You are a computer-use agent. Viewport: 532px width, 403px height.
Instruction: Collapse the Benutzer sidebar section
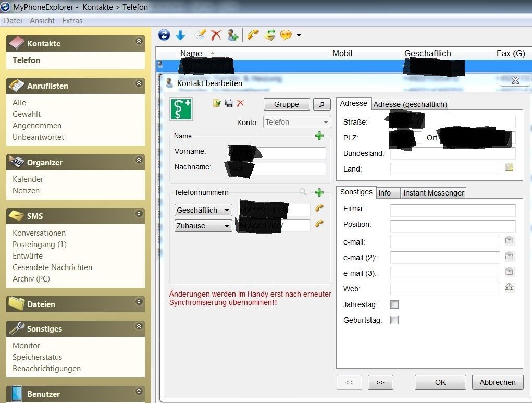pyautogui.click(x=139, y=392)
